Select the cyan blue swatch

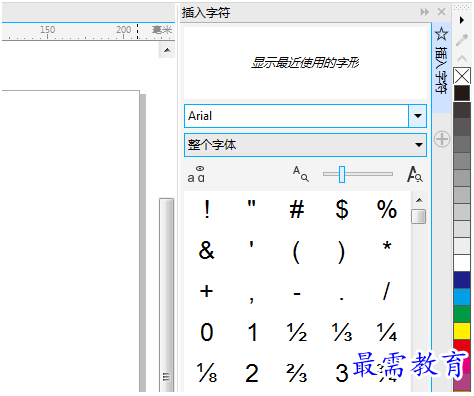462,297
